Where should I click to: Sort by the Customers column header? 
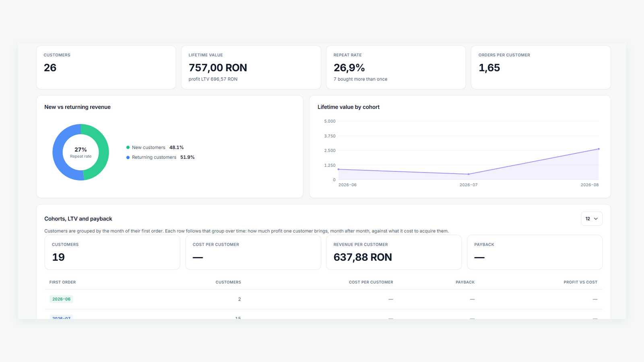point(228,282)
